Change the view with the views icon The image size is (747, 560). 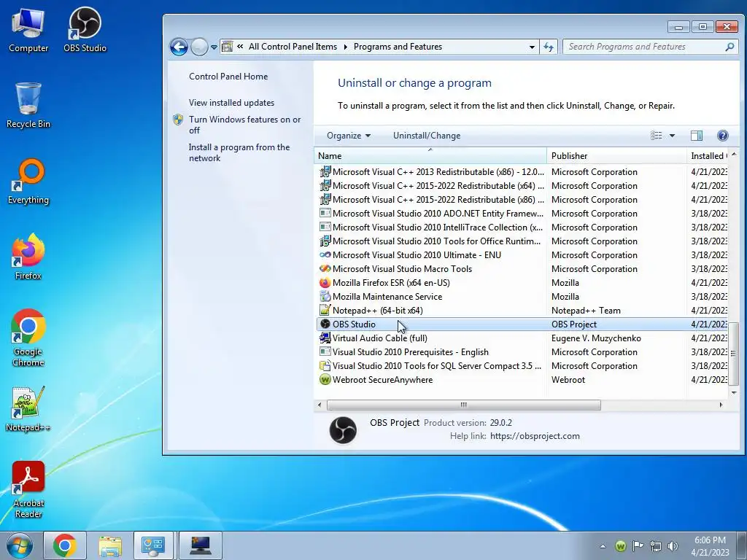tap(656, 136)
